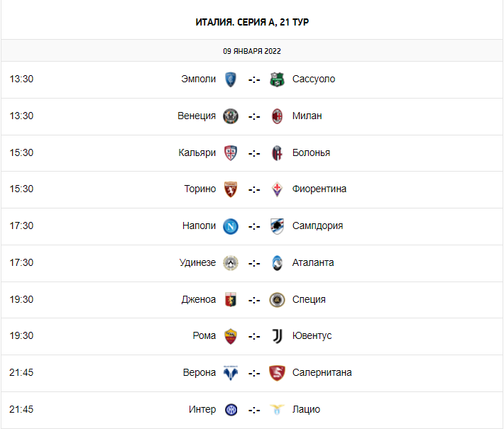This screenshot has width=504, height=429.
Task: Click the Sassuolo club crest icon
Action: click(x=277, y=79)
